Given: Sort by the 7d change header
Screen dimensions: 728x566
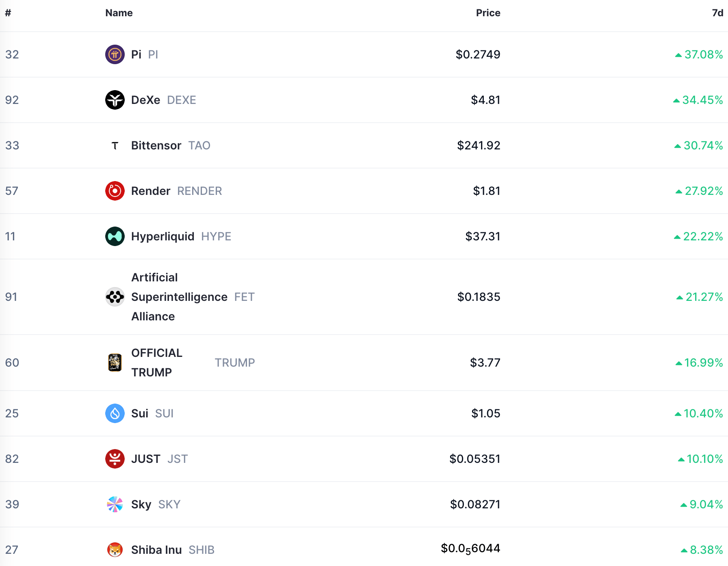Looking at the screenshot, I should (717, 13).
